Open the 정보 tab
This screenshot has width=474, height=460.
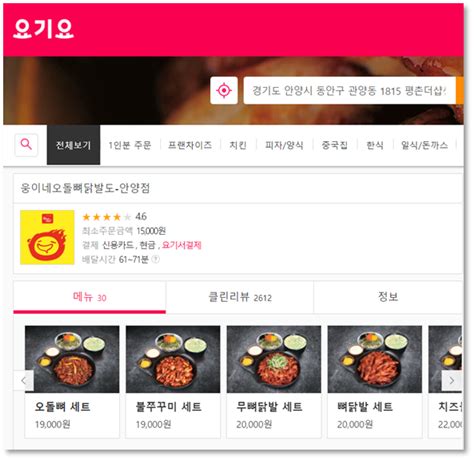(x=388, y=297)
